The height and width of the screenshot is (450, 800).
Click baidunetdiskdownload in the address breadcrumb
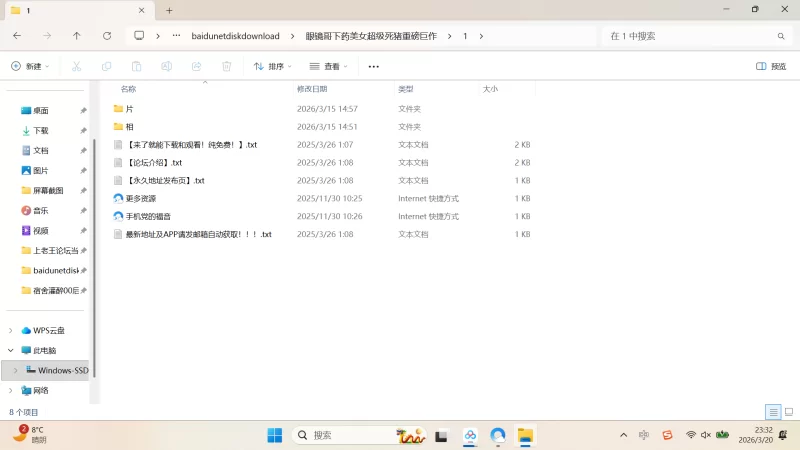pos(235,36)
